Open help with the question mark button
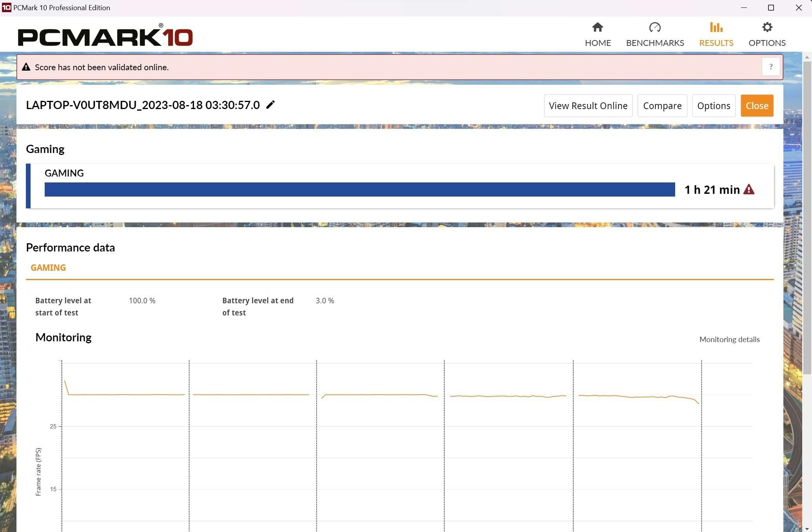The width and height of the screenshot is (812, 532). coord(770,67)
